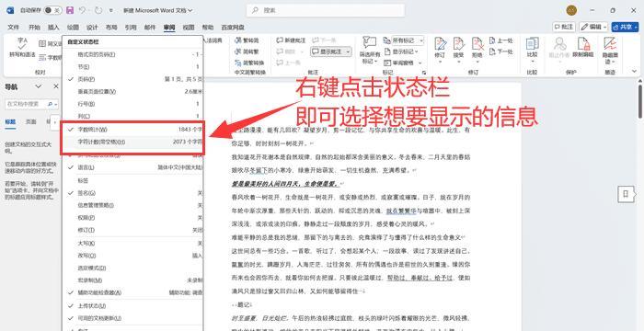
Task: Click the Undo arrow icon
Action: [x=82, y=10]
